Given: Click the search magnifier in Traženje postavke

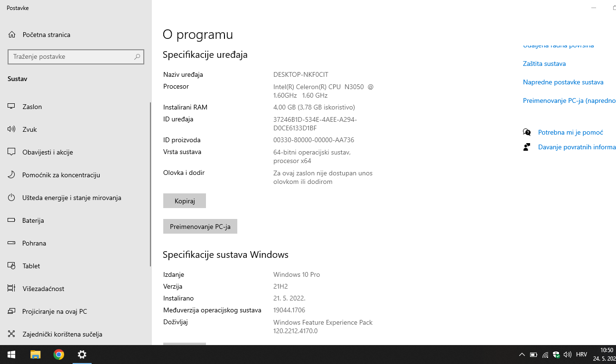Looking at the screenshot, I should [x=137, y=56].
